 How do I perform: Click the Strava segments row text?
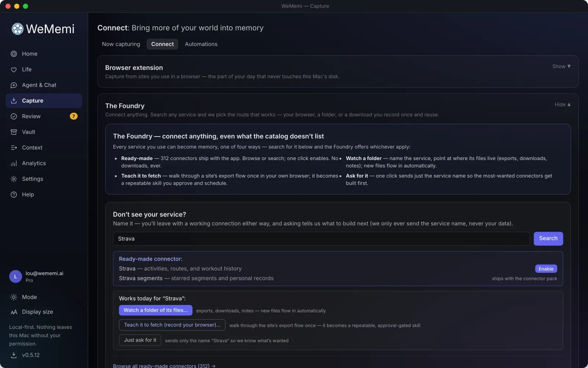coord(196,278)
